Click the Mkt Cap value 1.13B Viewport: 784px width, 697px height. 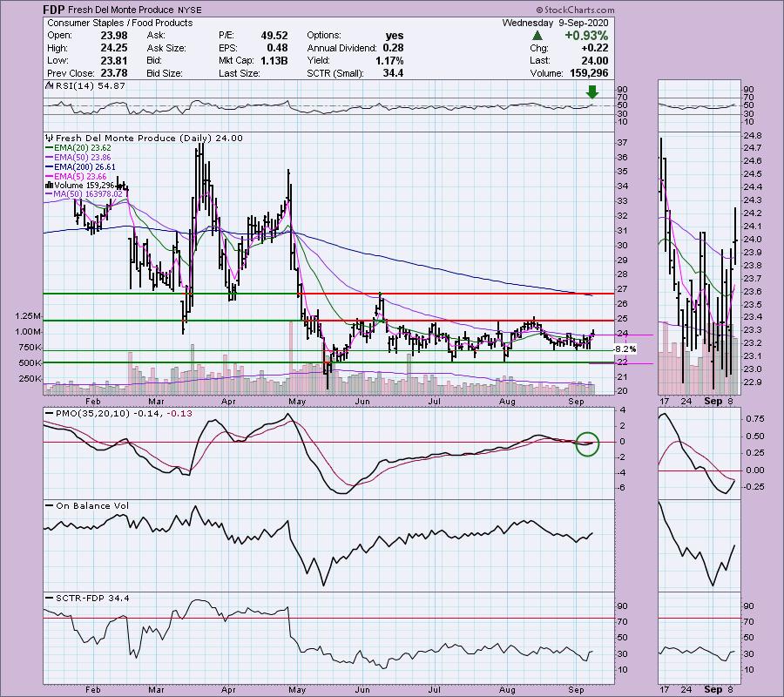click(x=274, y=60)
